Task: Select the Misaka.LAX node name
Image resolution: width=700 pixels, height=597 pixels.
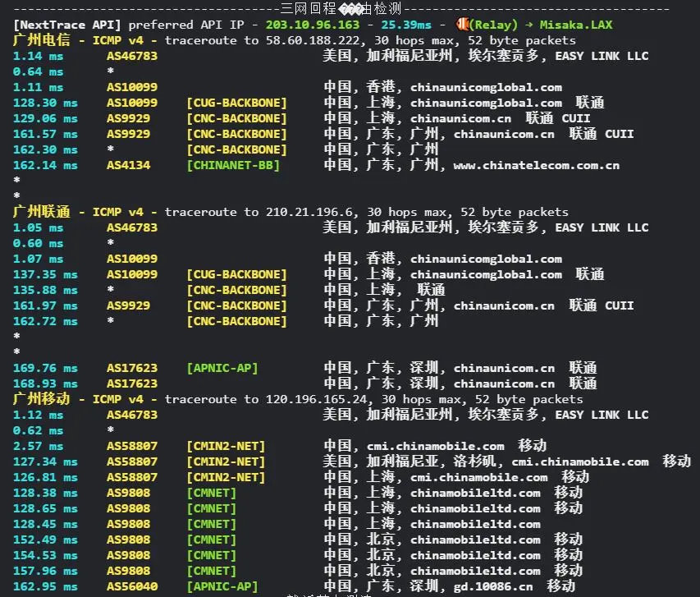Action: tap(576, 25)
